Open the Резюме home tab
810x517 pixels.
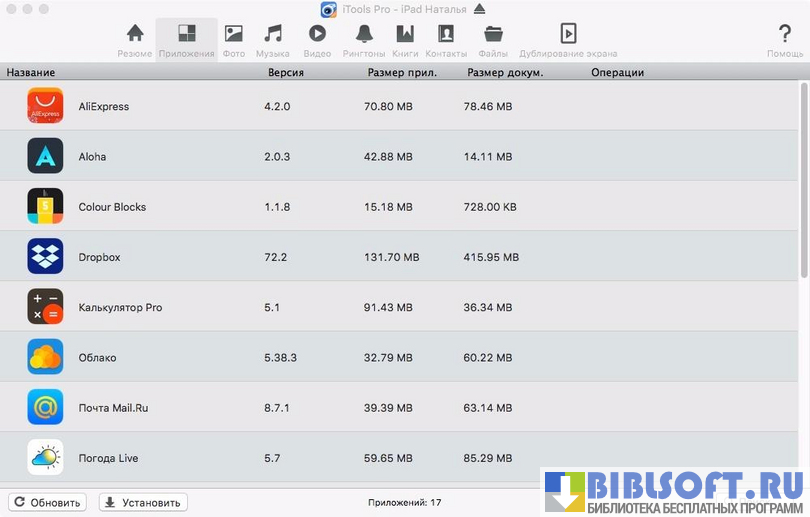tap(135, 39)
